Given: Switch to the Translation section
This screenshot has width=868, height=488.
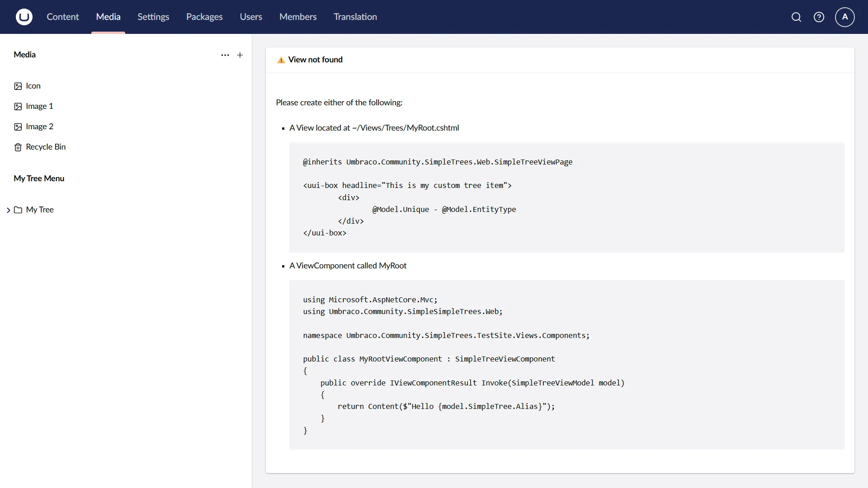Looking at the screenshot, I should [x=355, y=17].
